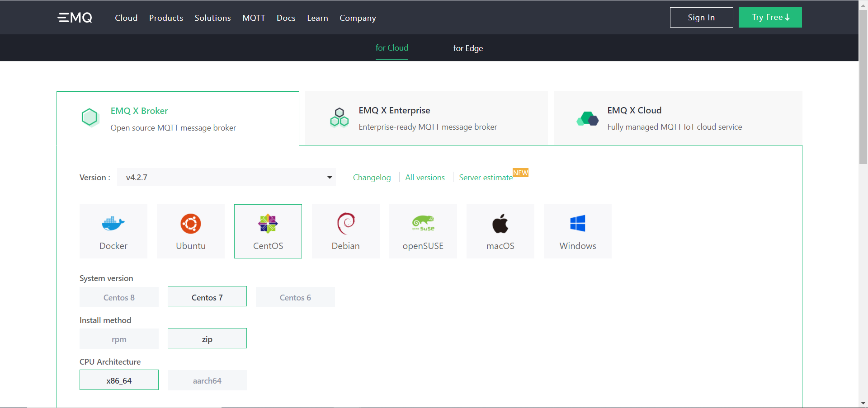Viewport: 868px width, 408px height.
Task: Click the NEW badge beside Server estimate
Action: coord(520,173)
